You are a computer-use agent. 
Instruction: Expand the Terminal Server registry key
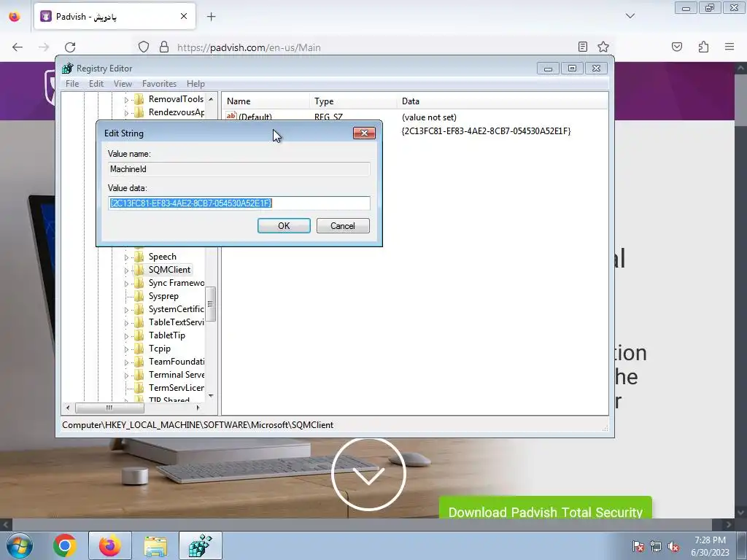[x=126, y=376]
